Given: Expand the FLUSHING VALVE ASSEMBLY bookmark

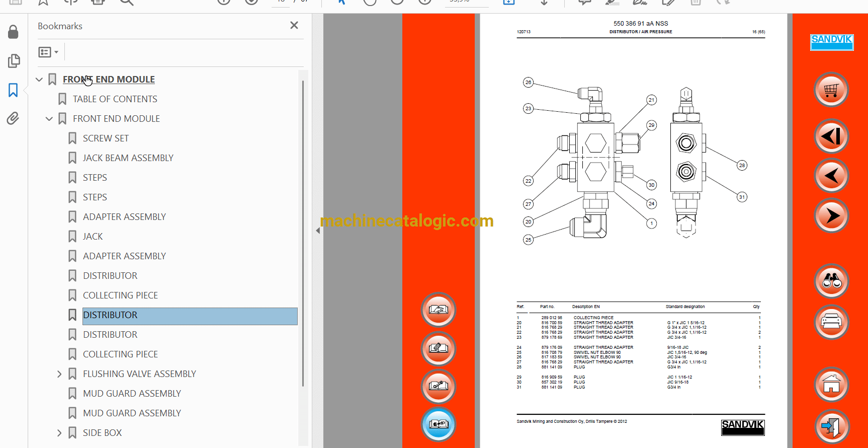Looking at the screenshot, I should [x=59, y=374].
